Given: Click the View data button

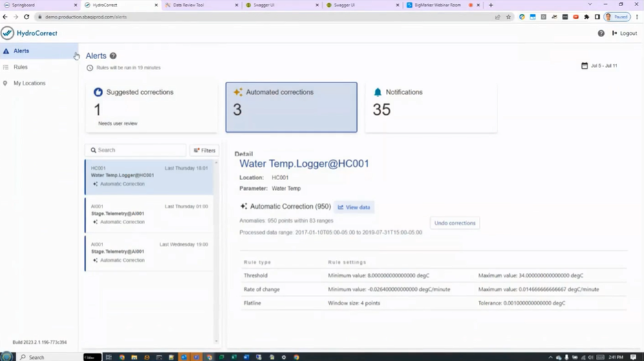Looking at the screenshot, I should click(x=354, y=208).
